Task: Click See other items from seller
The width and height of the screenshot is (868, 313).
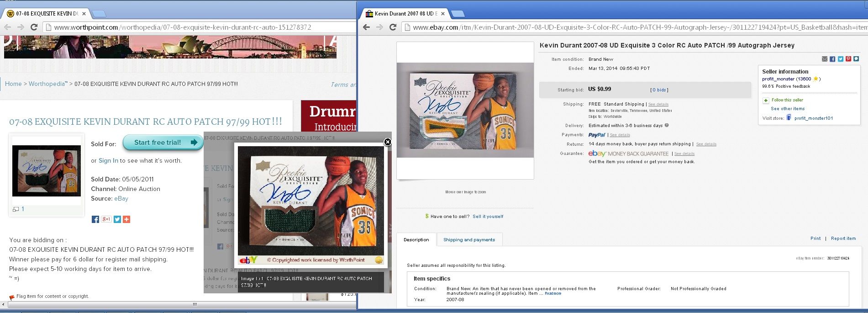Action: (x=788, y=109)
